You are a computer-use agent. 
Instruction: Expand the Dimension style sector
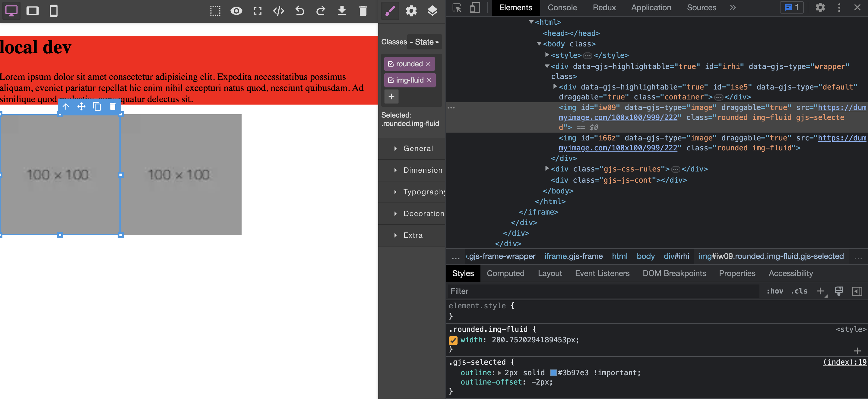tap(423, 170)
